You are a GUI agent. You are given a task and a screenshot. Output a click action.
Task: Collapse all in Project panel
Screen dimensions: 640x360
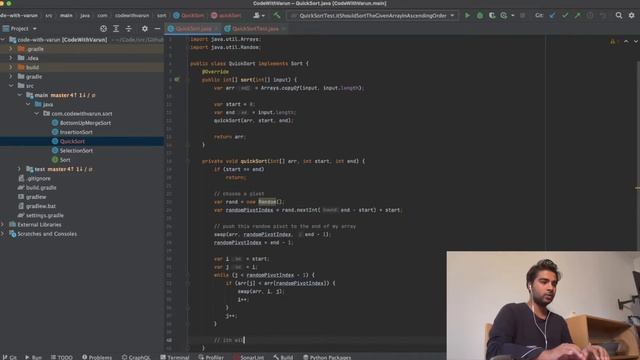click(129, 29)
